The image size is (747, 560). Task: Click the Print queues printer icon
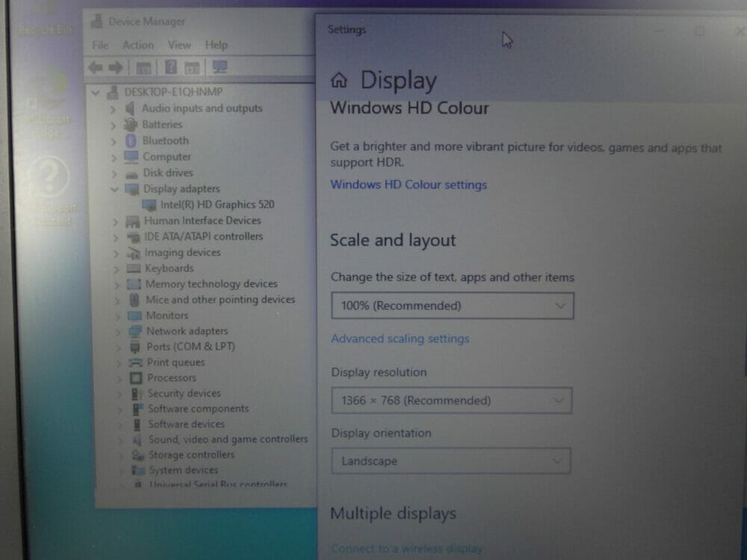point(136,363)
